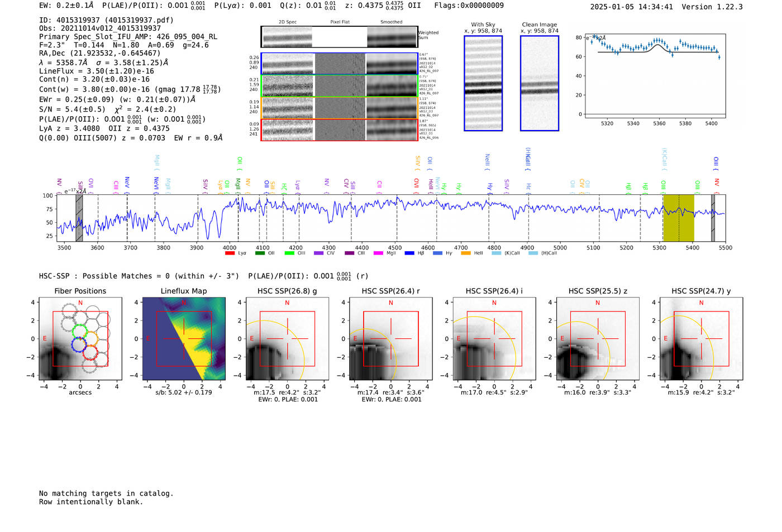The image size is (782, 532).
Task: Click the Version 1.22.3 text
Action: coord(712,7)
